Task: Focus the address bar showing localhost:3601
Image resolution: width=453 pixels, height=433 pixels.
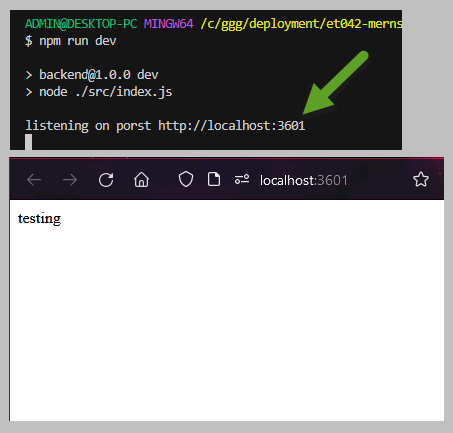Action: [x=304, y=180]
